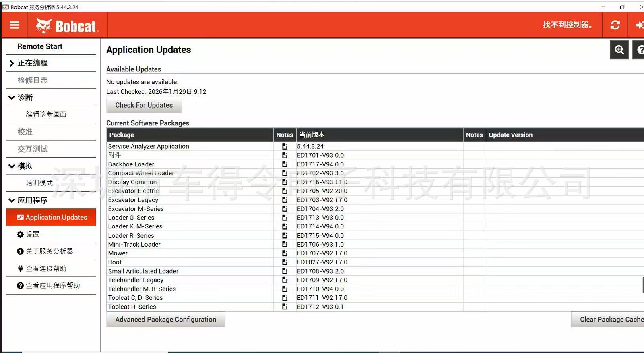Select Application Updates in sidebar

click(51, 217)
